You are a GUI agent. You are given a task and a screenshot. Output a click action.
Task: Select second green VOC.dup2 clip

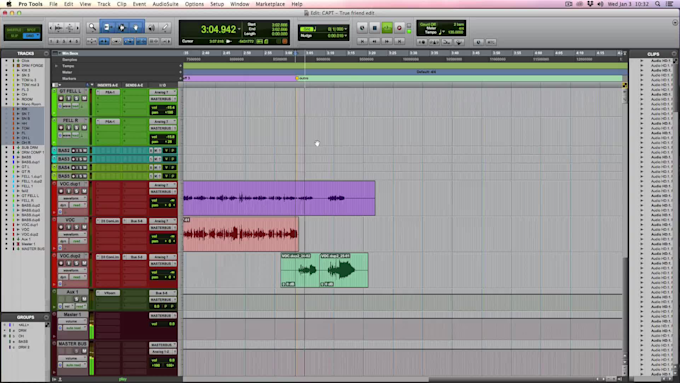tap(344, 270)
